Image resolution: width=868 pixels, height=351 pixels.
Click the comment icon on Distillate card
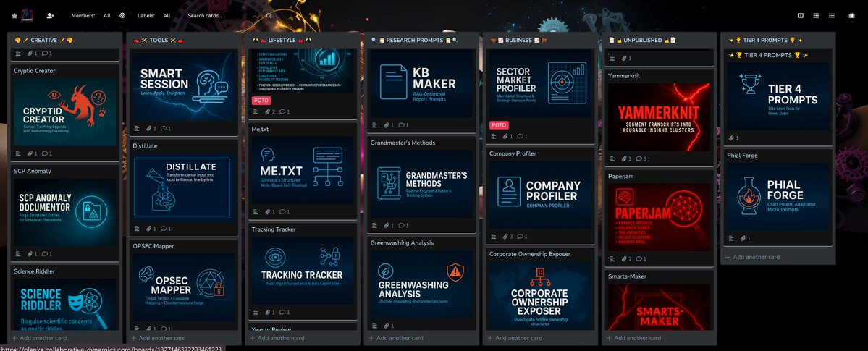click(x=163, y=228)
